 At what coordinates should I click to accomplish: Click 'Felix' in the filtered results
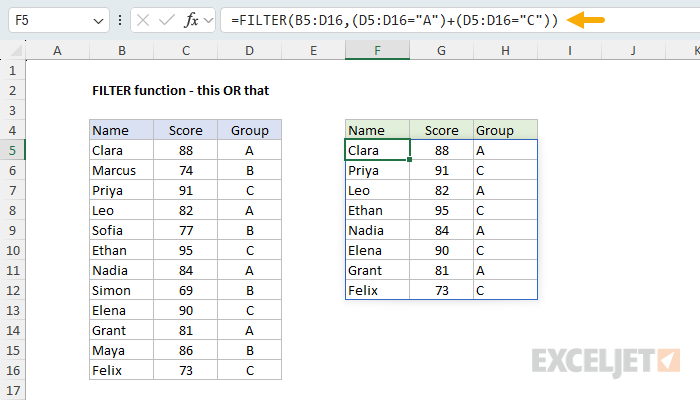point(377,291)
